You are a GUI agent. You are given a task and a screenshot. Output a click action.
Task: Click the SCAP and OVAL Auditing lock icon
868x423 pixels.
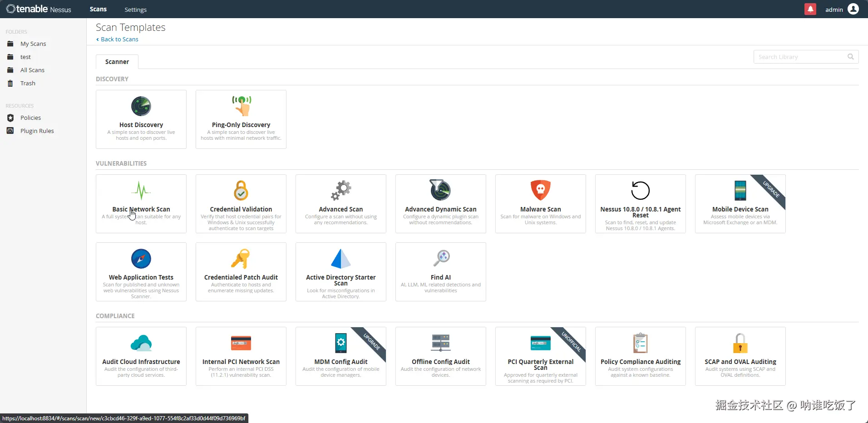[740, 343]
